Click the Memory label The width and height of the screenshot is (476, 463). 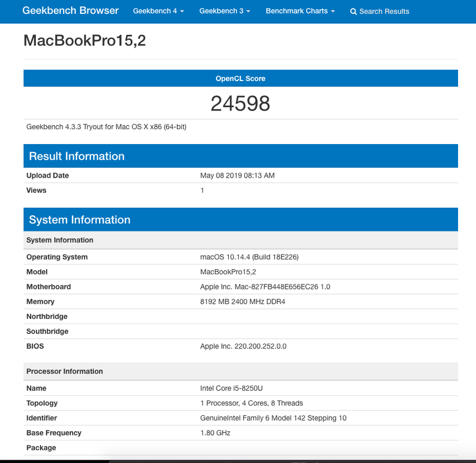[x=41, y=302]
